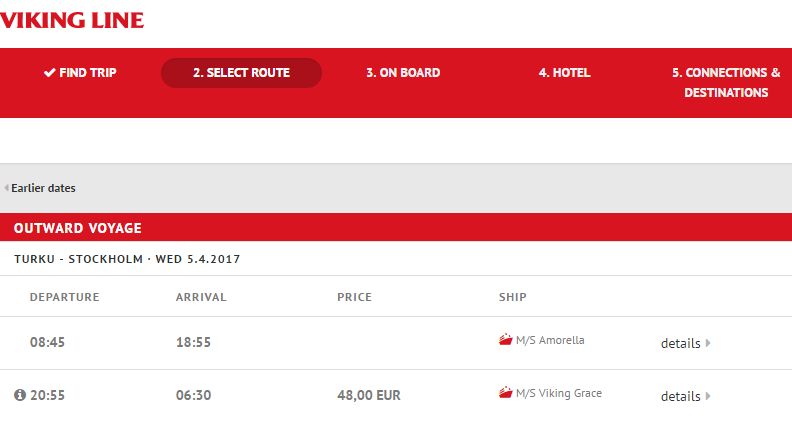Click the ship icon next to M/S Amorella

point(505,341)
